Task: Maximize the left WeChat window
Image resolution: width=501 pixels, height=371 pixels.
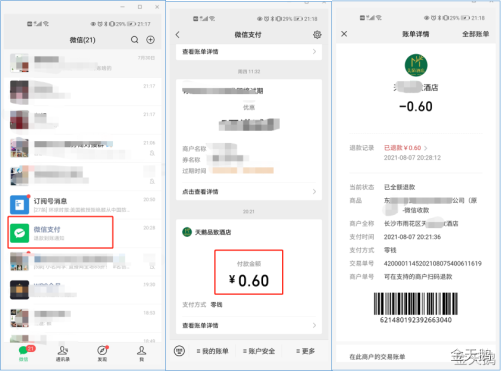Action: tap(140, 7)
